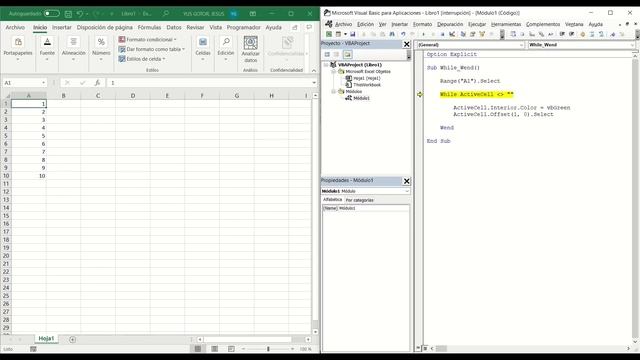Select Hoja1 (Hoja1) in the project tree
The height and width of the screenshot is (360, 640).
click(367, 78)
